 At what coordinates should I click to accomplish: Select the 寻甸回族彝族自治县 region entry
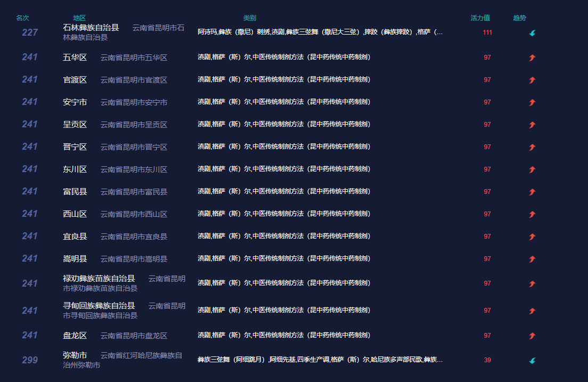(x=99, y=306)
